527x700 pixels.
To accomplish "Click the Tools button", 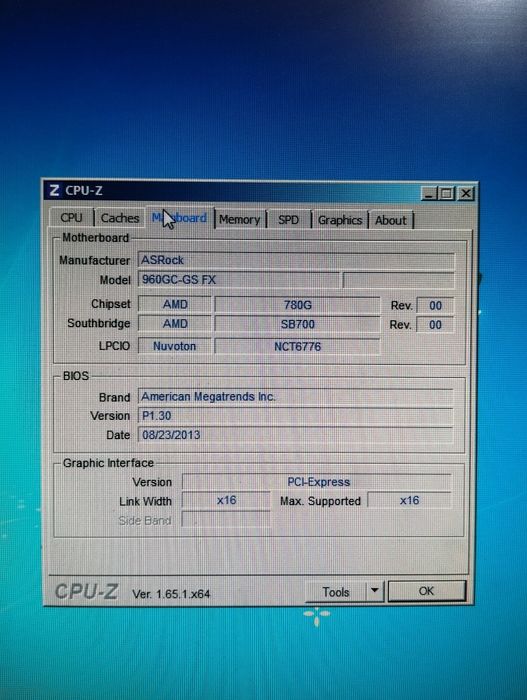I will (x=336, y=592).
